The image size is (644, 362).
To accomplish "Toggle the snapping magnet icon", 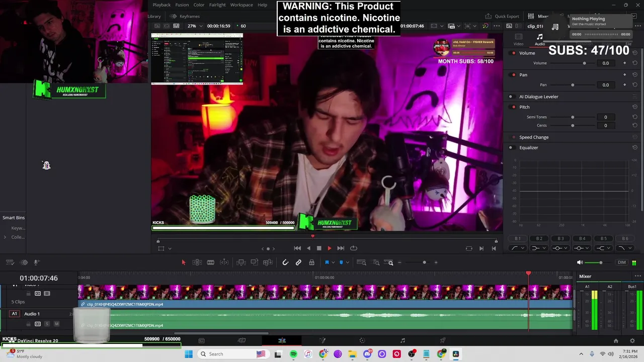I will point(285,262).
